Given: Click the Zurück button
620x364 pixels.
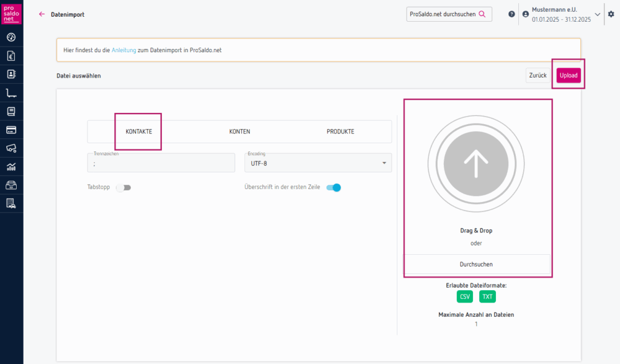Looking at the screenshot, I should (x=537, y=76).
